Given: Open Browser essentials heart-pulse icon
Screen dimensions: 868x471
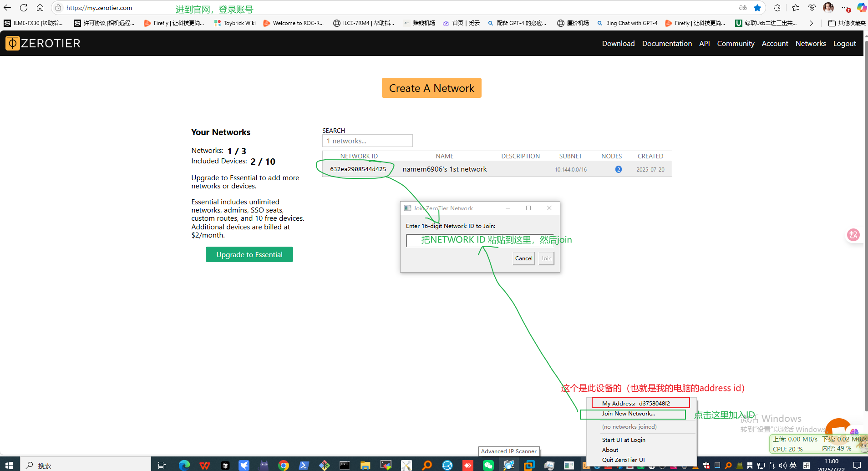Looking at the screenshot, I should (812, 8).
